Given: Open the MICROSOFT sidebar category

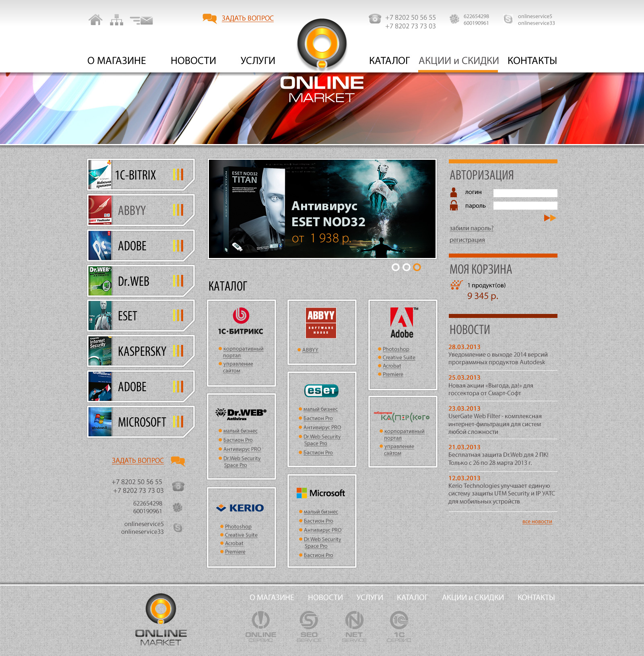Looking at the screenshot, I should 141,422.
